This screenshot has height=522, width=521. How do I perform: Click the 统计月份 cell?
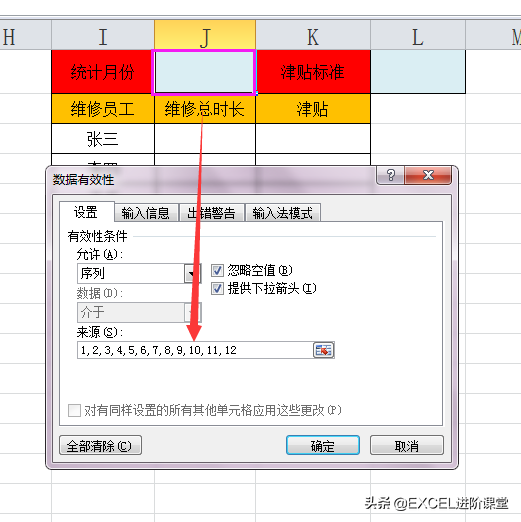click(103, 72)
